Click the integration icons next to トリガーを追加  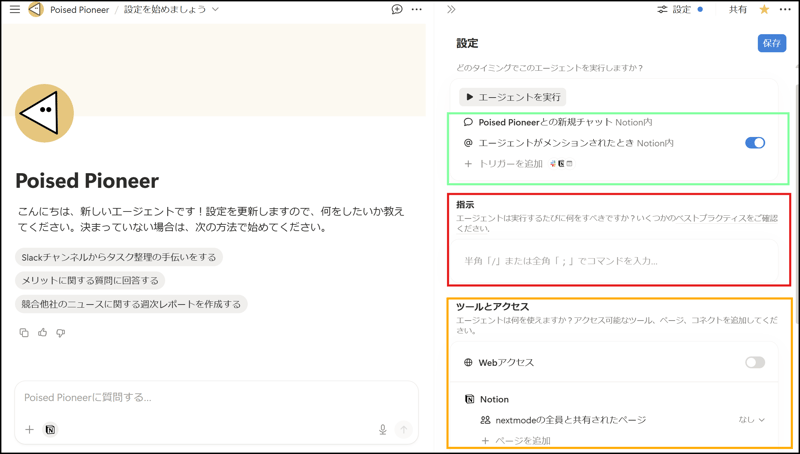561,164
